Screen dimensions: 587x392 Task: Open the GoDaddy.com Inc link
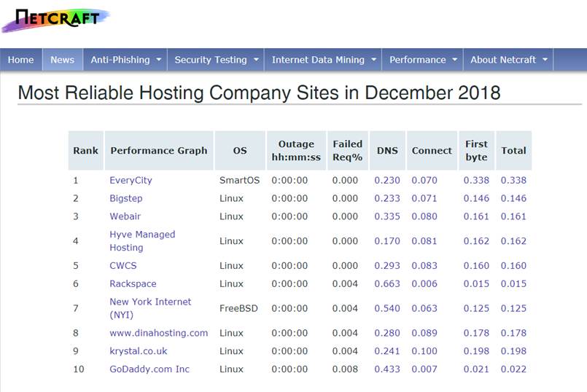pos(149,369)
